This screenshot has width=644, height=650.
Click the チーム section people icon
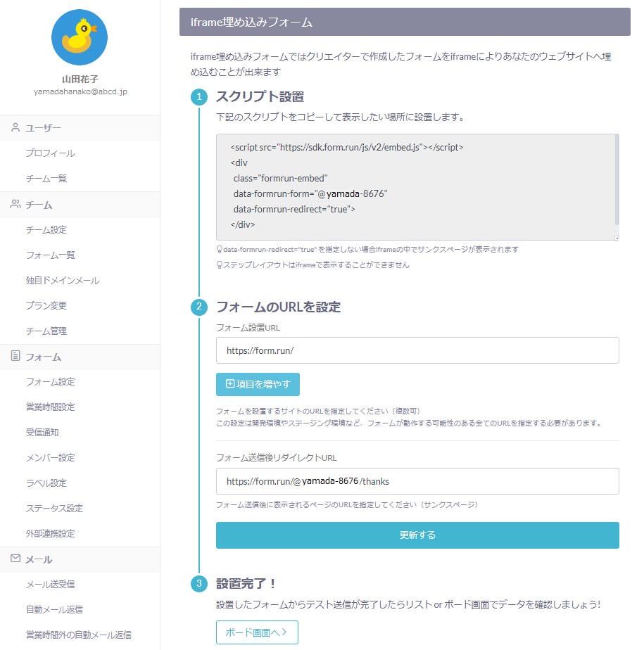pyautogui.click(x=15, y=204)
